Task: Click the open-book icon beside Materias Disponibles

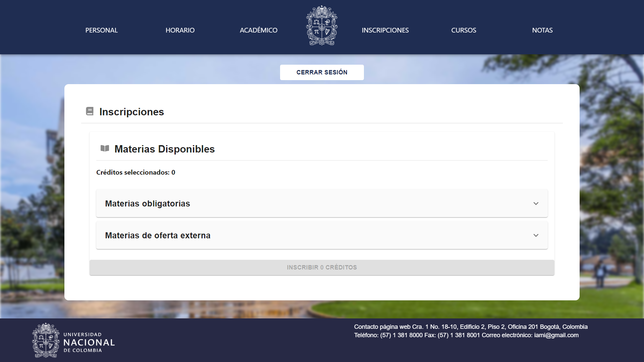Action: click(105, 148)
